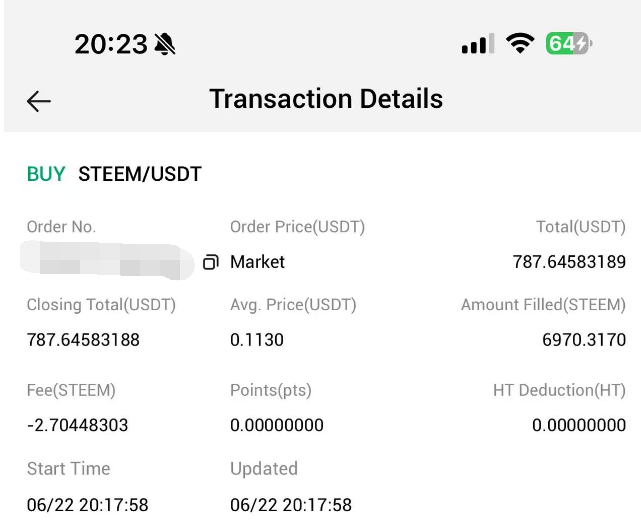The height and width of the screenshot is (524, 641).
Task: Tap the Total value 787.64583189
Action: coord(569,262)
